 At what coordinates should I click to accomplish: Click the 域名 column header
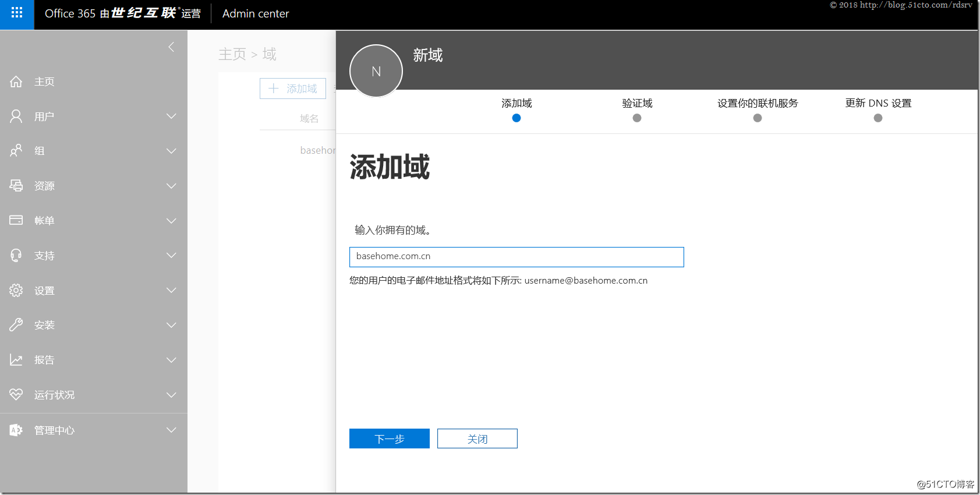[x=309, y=119]
